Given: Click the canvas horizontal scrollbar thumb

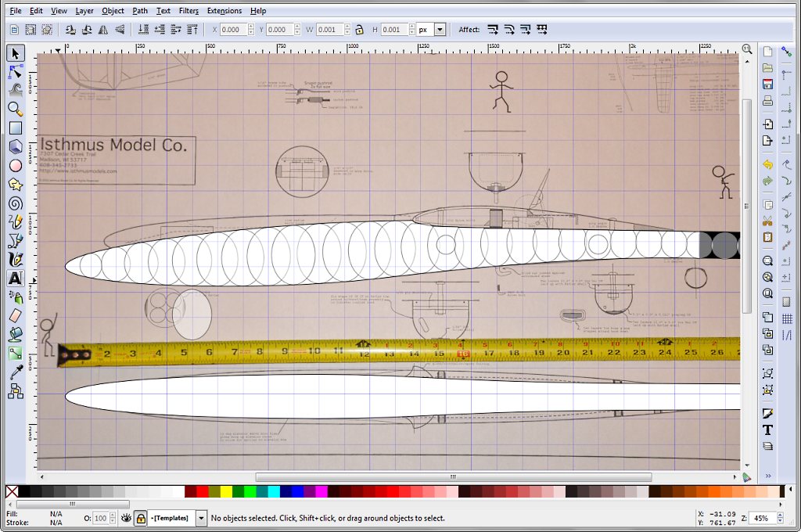Looking at the screenshot, I should tap(454, 476).
